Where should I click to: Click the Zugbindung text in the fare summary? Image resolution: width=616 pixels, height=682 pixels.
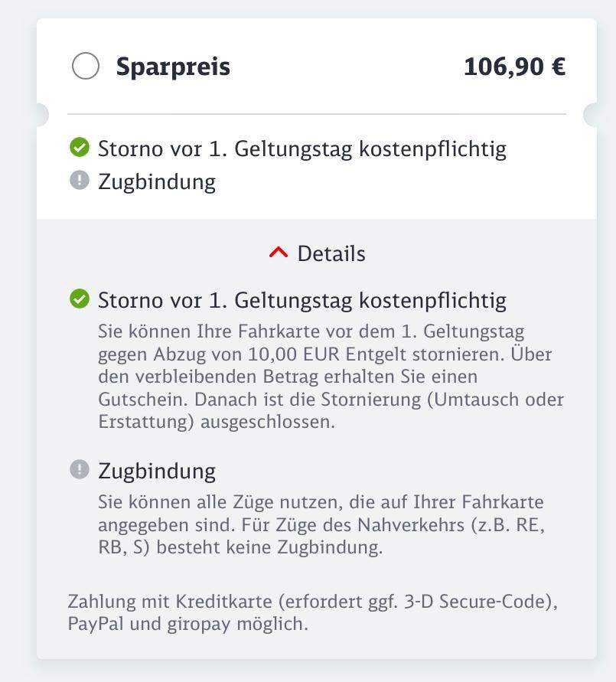click(x=157, y=181)
